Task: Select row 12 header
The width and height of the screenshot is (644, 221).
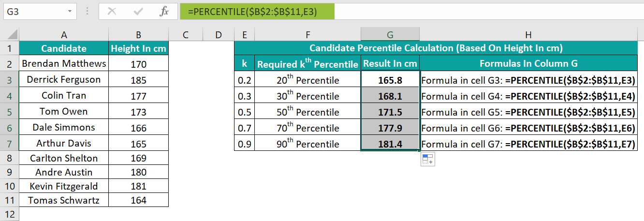Action: 10,214
